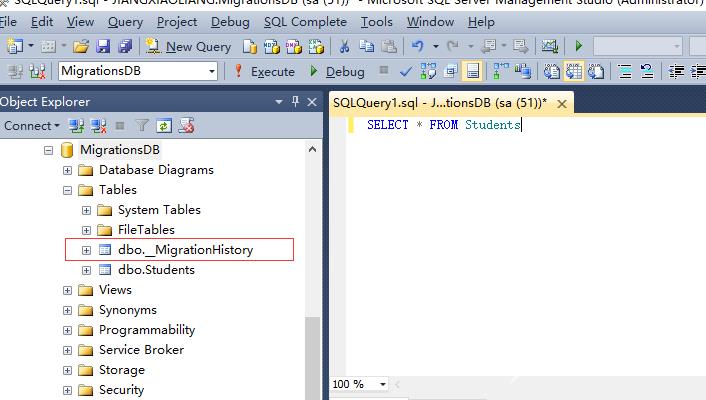Viewport: 706px width, 400px height.
Task: Click the Activity Monitor icon
Action: point(549,46)
